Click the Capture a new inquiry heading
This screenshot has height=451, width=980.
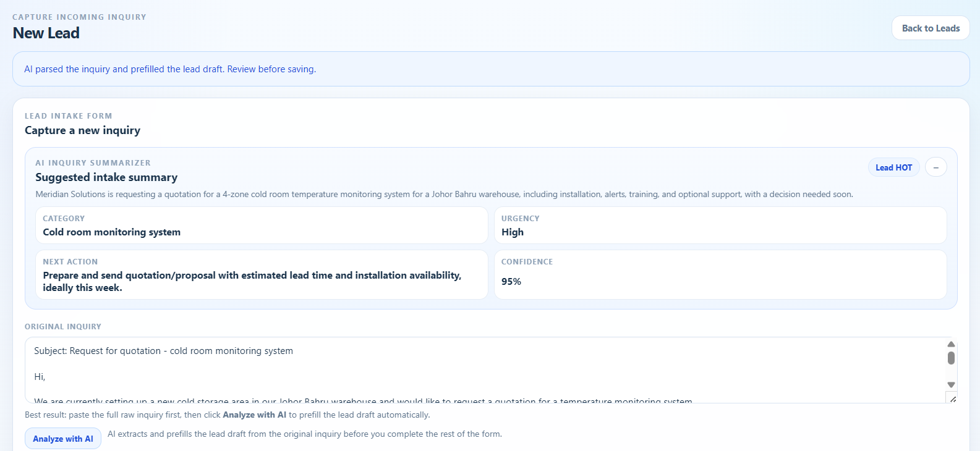[82, 130]
